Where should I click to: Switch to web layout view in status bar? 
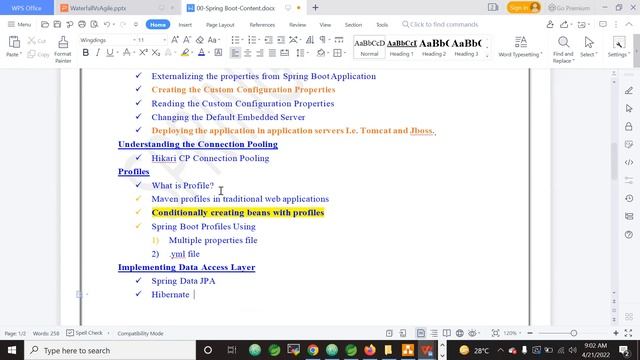pos(460,333)
